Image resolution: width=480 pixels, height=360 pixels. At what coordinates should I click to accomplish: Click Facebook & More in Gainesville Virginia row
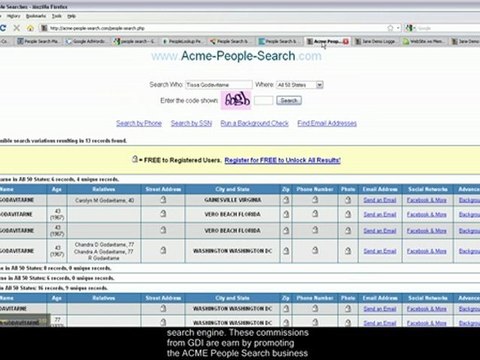point(427,200)
